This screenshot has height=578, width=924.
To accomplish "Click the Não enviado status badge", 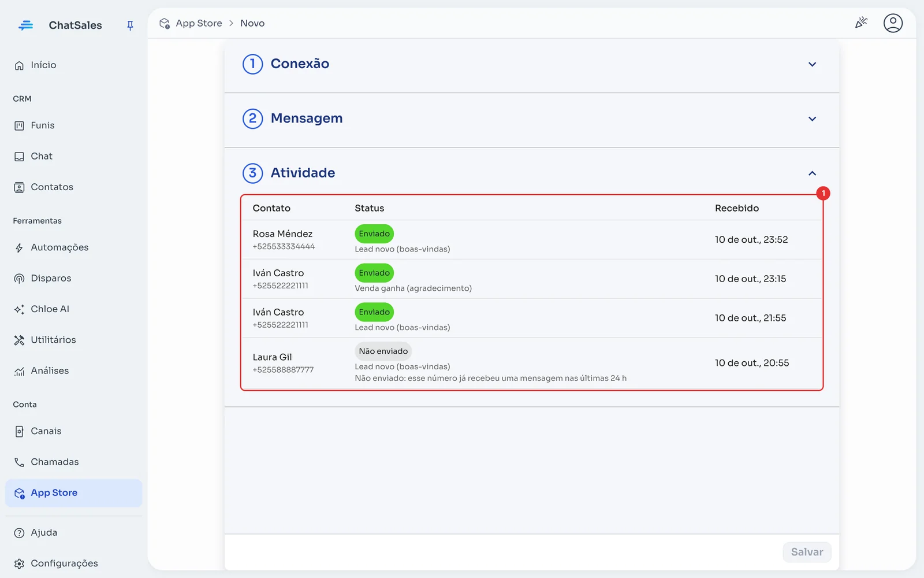I will click(x=383, y=351).
